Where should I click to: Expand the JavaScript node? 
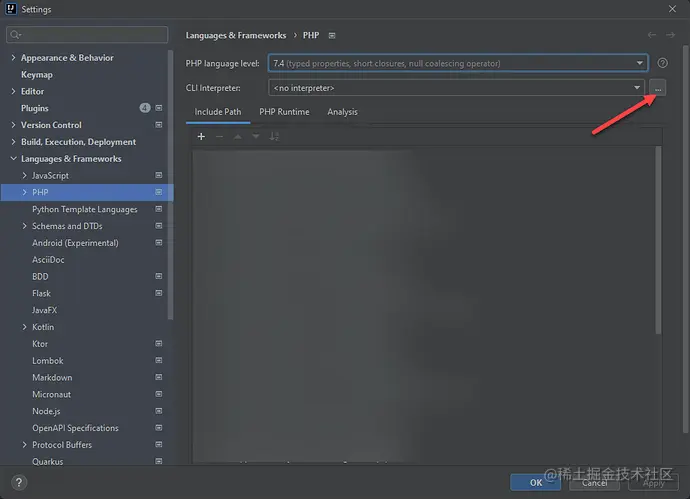[x=25, y=176]
